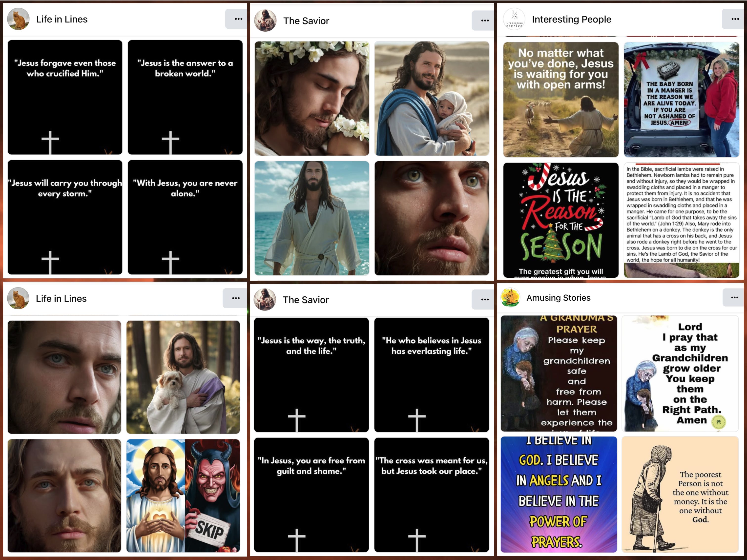Open the 'Lord I pray that as my Grandchildren' image
747x560 pixels.
(x=680, y=373)
